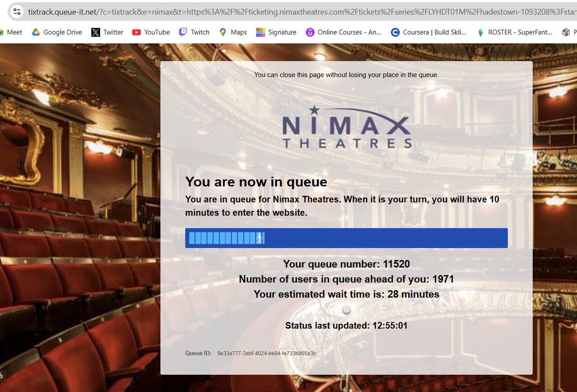Click 'Number of users in queue ahead' line
The image size is (577, 392).
[346, 279]
